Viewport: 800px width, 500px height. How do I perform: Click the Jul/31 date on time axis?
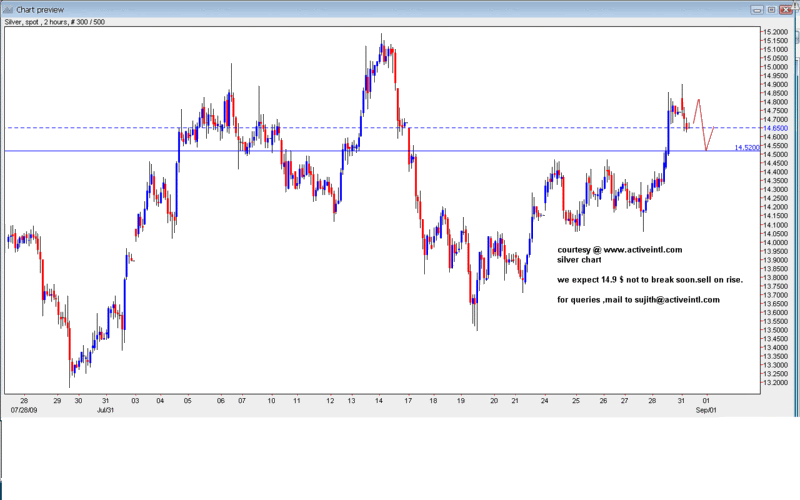point(105,410)
